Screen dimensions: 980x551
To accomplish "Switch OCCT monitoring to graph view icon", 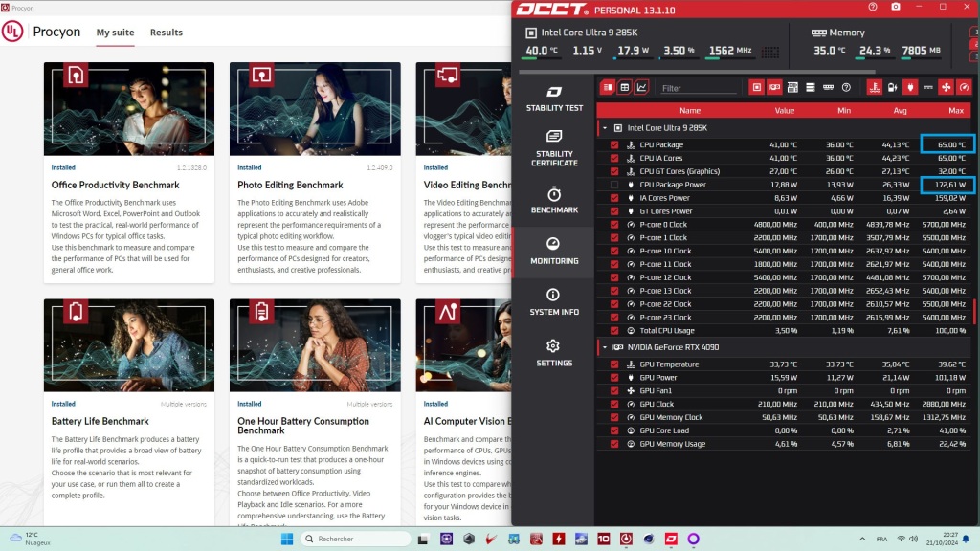I will coord(641,87).
